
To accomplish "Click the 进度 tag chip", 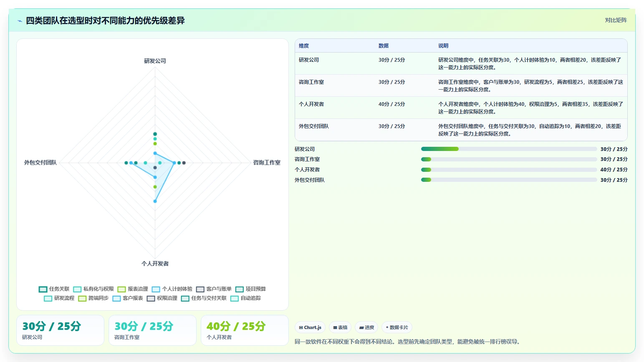I will point(367,327).
